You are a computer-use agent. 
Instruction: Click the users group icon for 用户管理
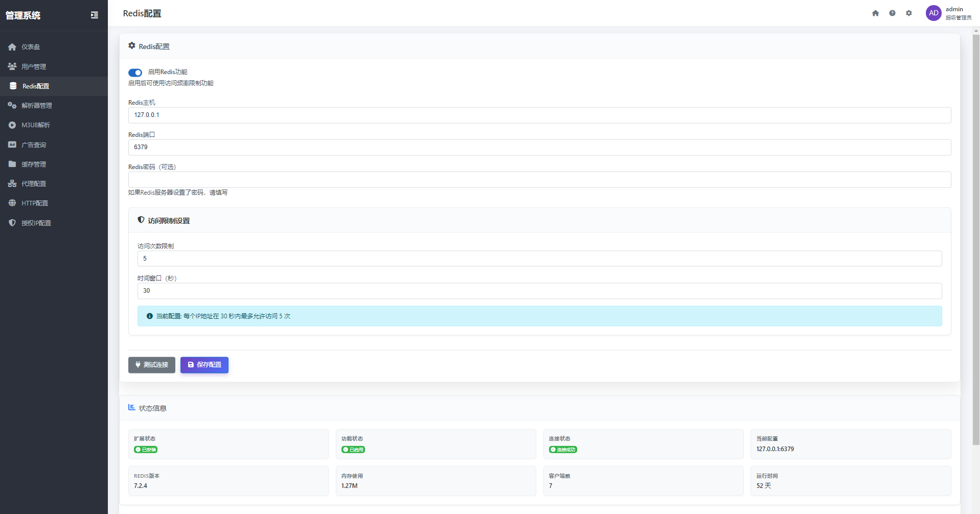tap(12, 66)
